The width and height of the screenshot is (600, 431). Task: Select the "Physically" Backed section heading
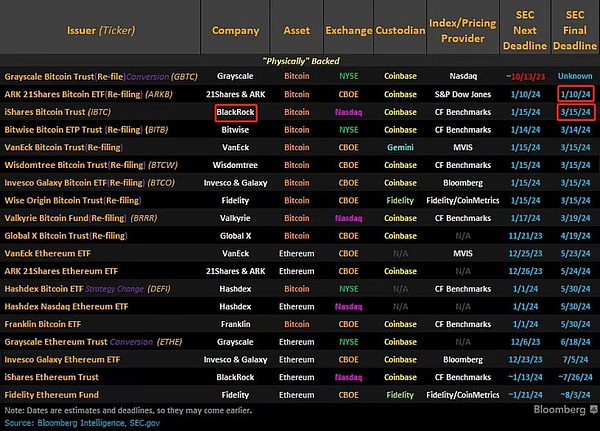point(300,58)
